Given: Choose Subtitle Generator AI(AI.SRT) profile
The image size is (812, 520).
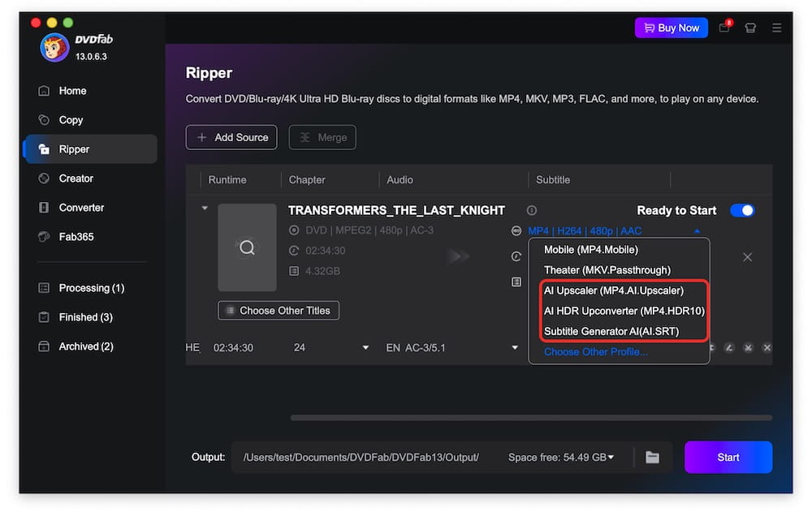Looking at the screenshot, I should pos(611,332).
